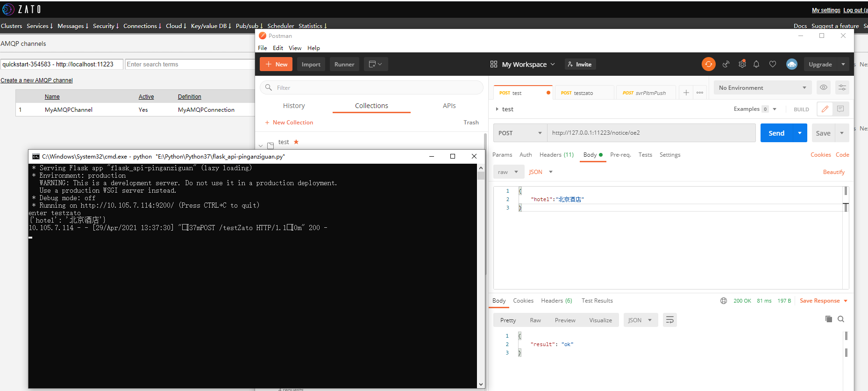Image resolution: width=868 pixels, height=391 pixels.
Task: Click the Runner button
Action: click(344, 64)
